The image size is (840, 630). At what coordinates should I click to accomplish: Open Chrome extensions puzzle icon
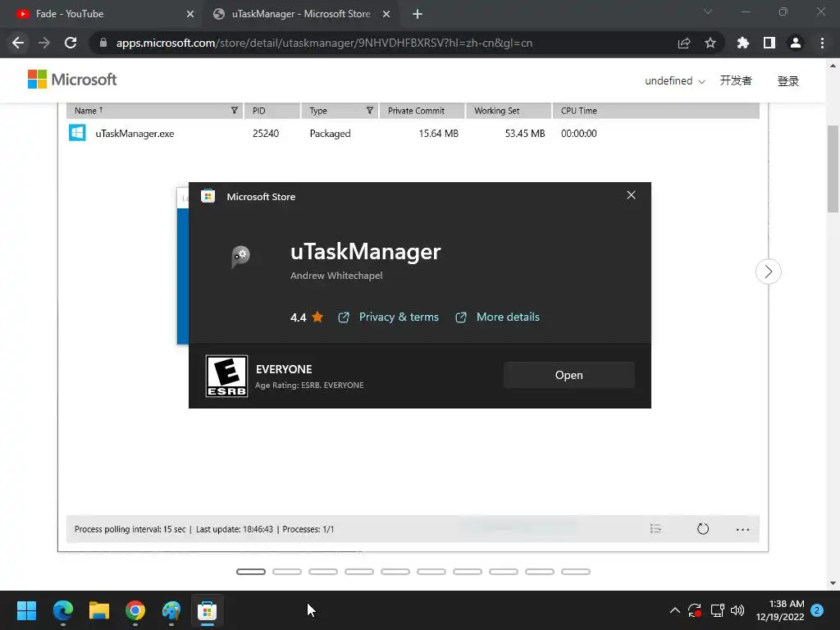click(743, 43)
